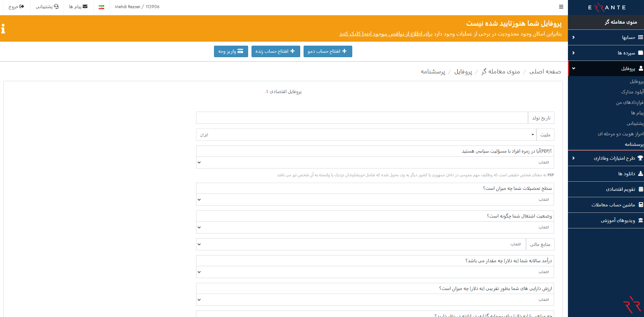Image resolution: width=644 pixels, height=317 pixels.
Task: Open the education level dropdown
Action: click(375, 200)
